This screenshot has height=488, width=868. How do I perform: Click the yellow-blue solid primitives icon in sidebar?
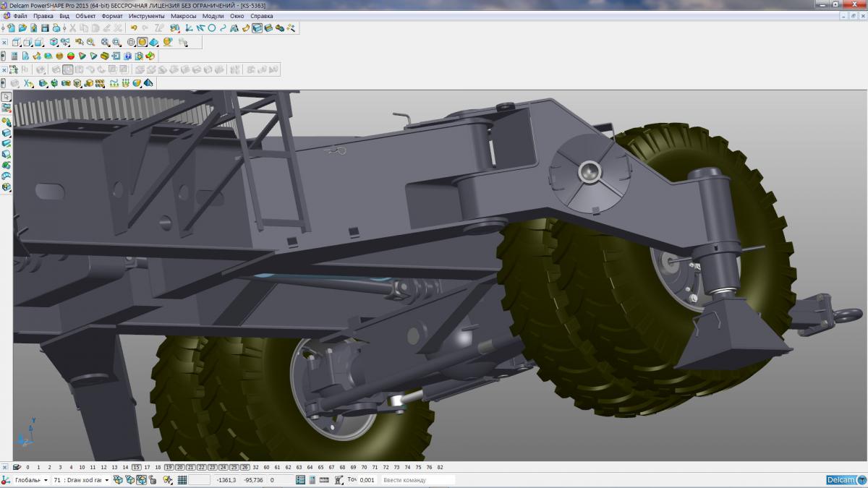[x=6, y=187]
